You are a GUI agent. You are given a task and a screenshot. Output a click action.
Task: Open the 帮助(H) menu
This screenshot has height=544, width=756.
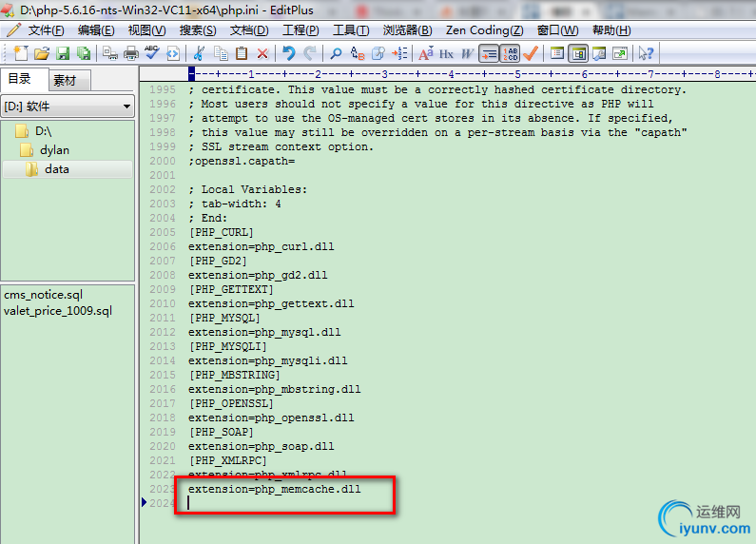(611, 30)
